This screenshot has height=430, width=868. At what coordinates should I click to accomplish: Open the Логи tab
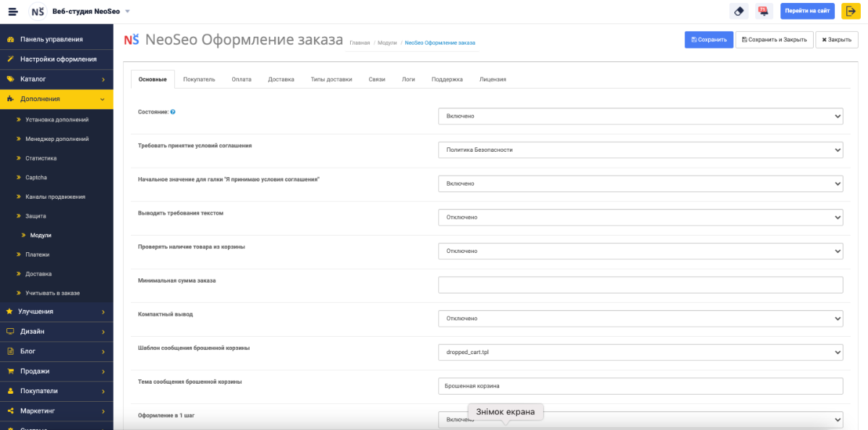[x=409, y=79]
